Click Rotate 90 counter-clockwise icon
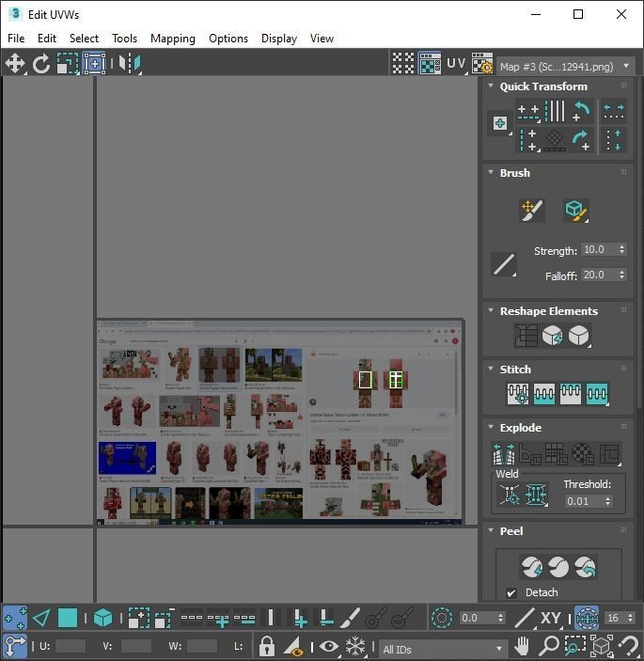 [x=582, y=111]
